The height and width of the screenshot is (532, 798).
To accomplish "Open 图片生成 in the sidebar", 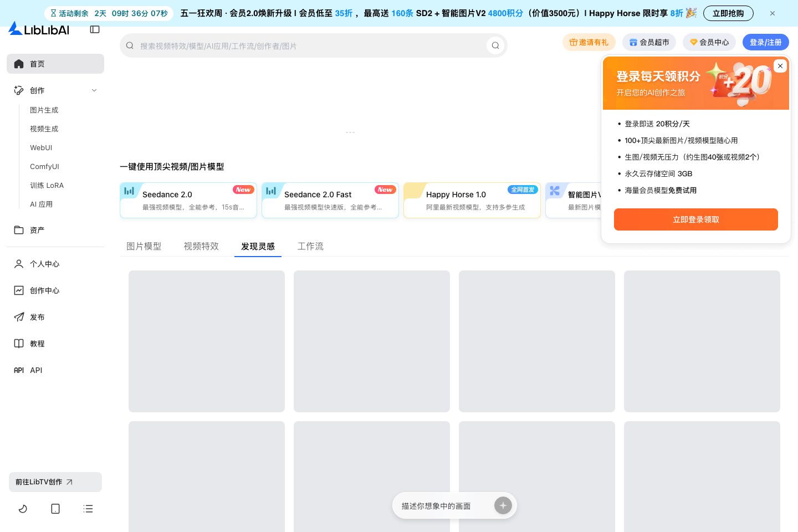I will pos(44,110).
